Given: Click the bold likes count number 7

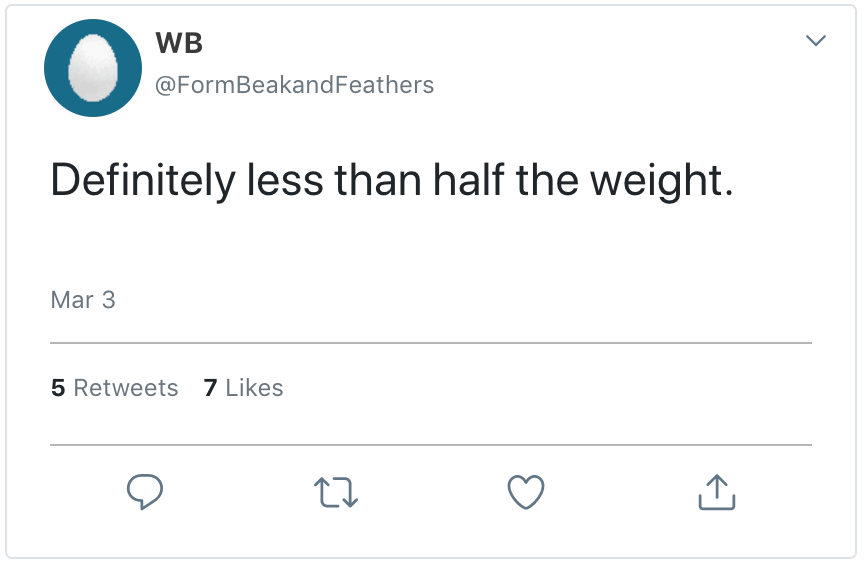Looking at the screenshot, I should pyautogui.click(x=210, y=388).
